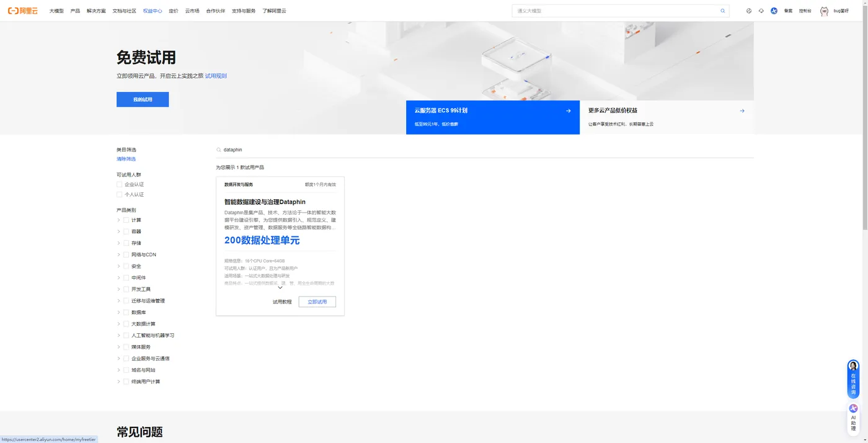868x443 pixels.
Task: Click the 我的试用 button
Action: pos(143,99)
